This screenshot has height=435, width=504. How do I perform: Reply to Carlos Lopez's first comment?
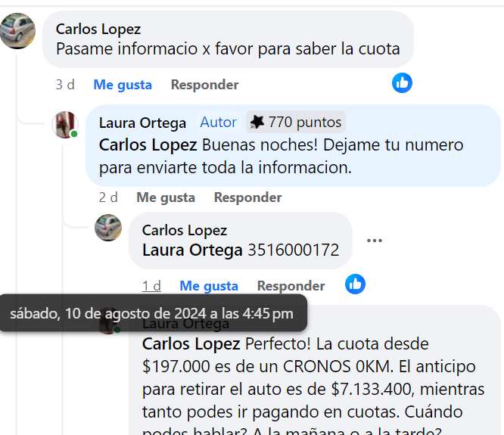pos(205,85)
